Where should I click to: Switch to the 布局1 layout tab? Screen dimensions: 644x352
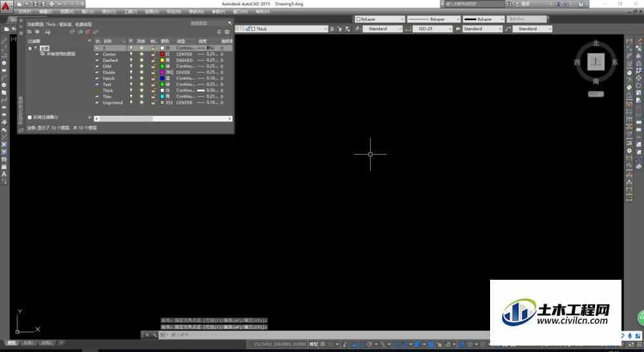[28, 342]
